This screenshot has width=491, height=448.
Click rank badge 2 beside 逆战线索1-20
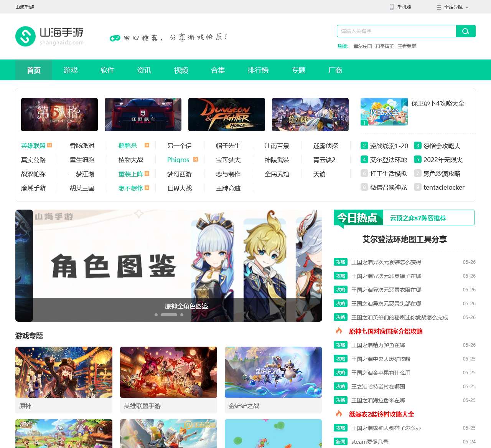364,145
